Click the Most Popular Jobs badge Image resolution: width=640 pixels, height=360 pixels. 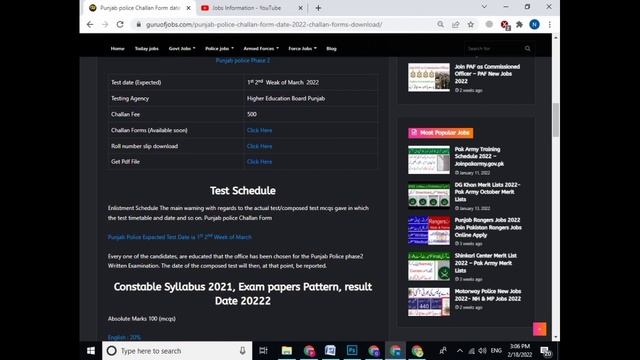[x=440, y=133]
